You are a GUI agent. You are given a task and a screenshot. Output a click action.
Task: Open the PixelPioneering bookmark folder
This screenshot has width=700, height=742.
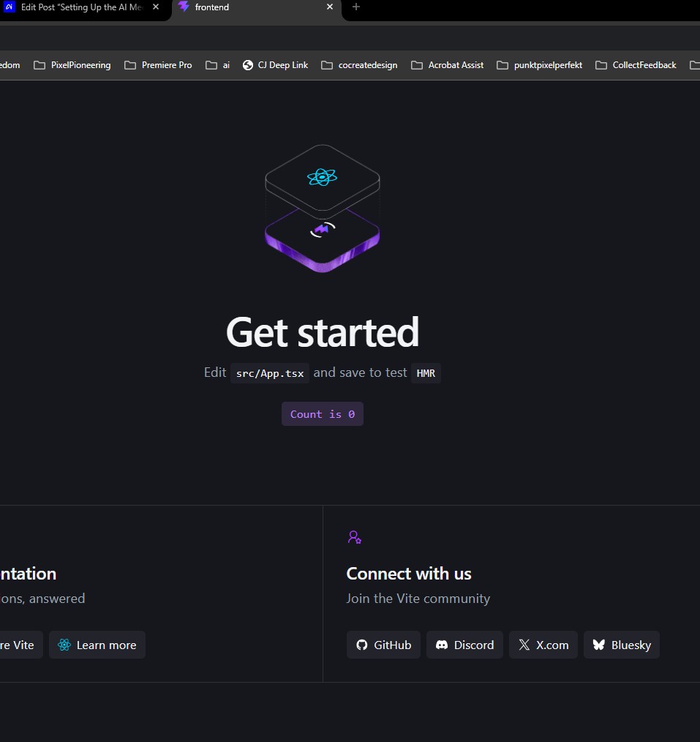pos(72,65)
